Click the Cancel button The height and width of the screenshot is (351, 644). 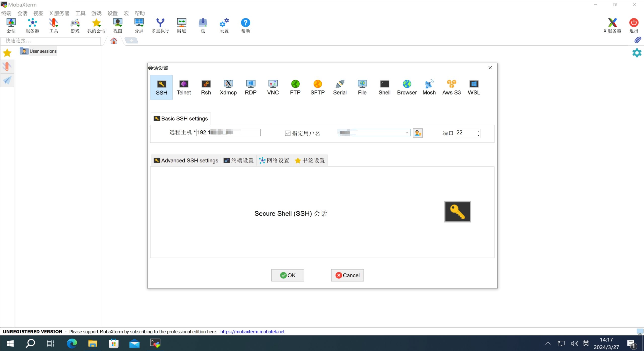[x=347, y=275]
